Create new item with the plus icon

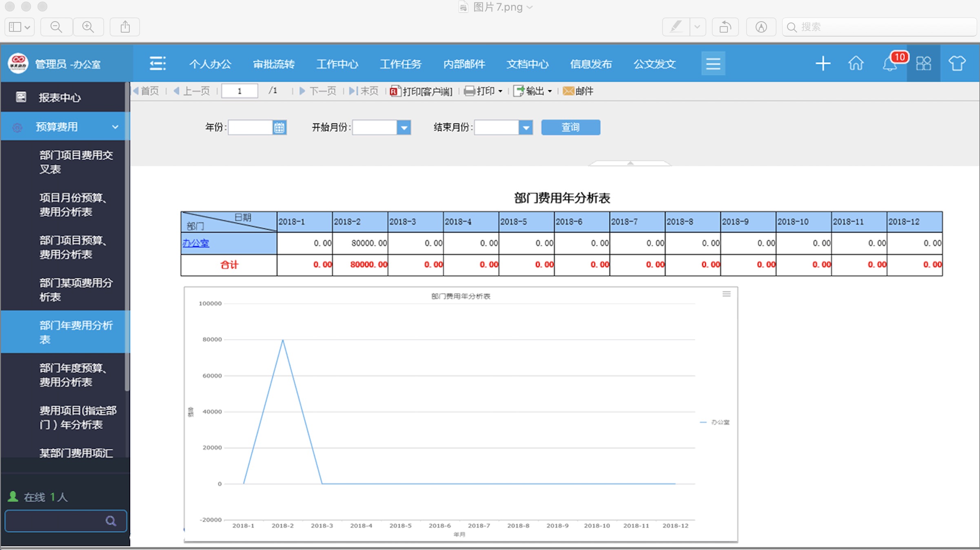(823, 64)
